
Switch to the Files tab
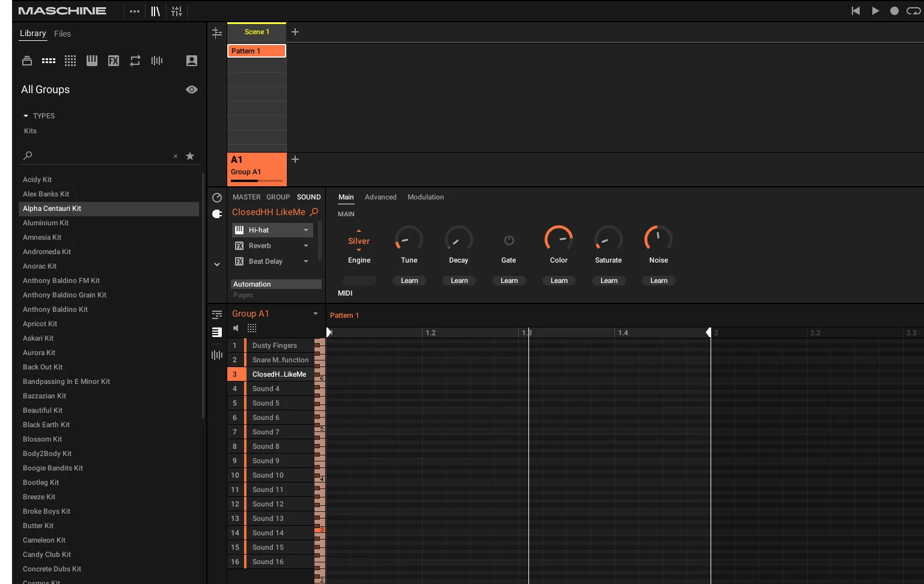pos(63,34)
